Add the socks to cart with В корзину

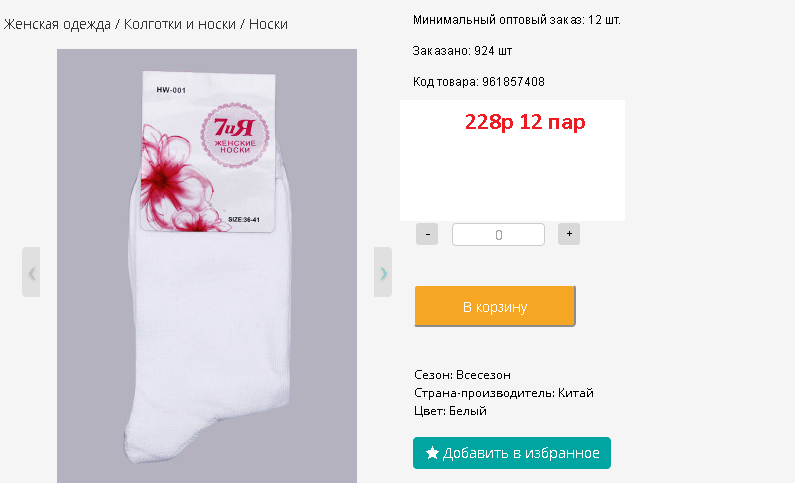(495, 306)
